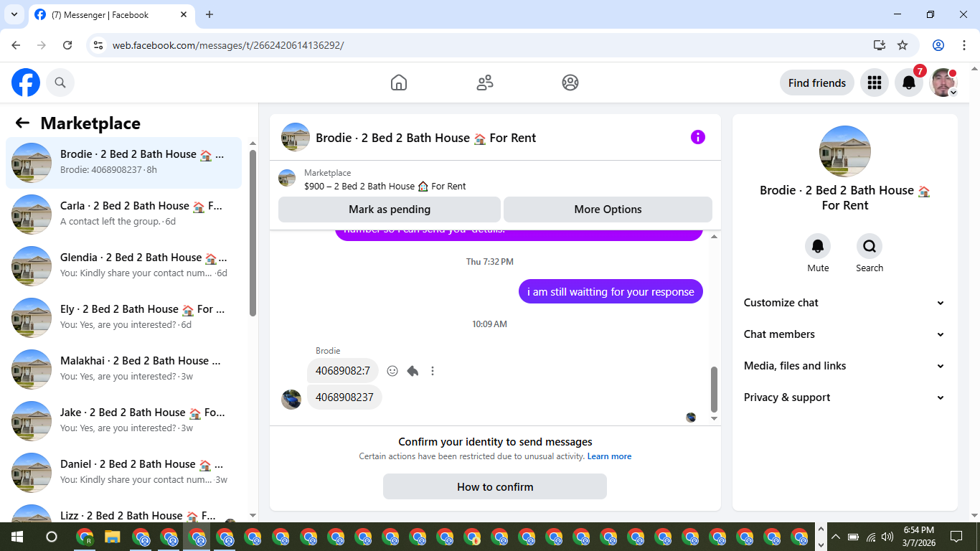React with emoji to message 40689082:7
The image size is (980, 551).
pyautogui.click(x=392, y=371)
